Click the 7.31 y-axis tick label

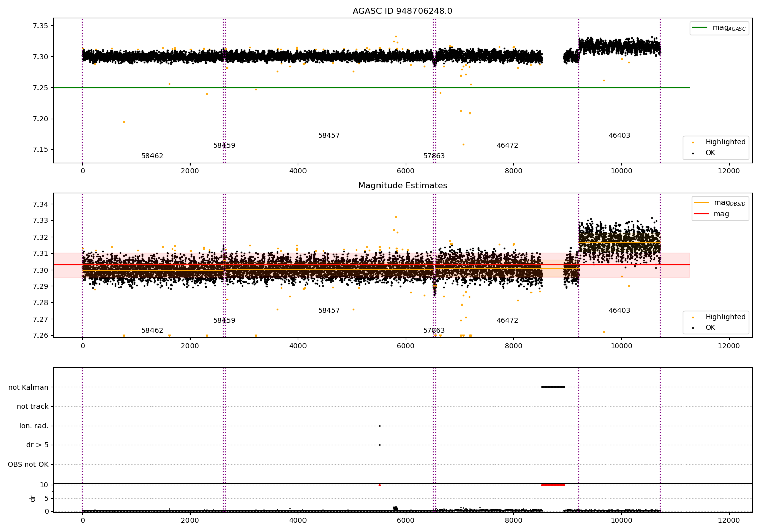(x=40, y=253)
